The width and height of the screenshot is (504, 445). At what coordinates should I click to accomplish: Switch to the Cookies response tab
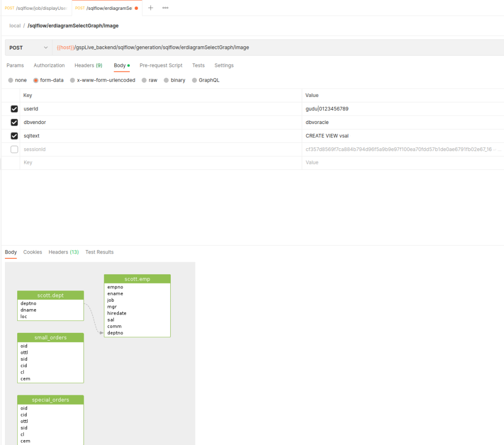tap(32, 252)
